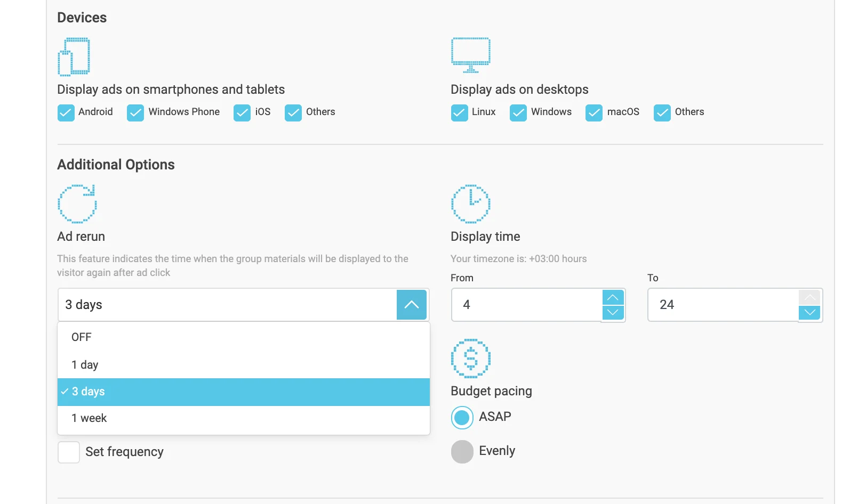Disable ads on macOS
Image resolution: width=866 pixels, height=504 pixels.
(x=594, y=112)
